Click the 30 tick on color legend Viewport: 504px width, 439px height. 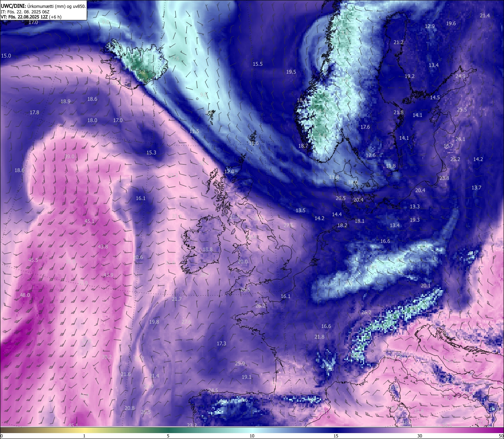point(420,436)
